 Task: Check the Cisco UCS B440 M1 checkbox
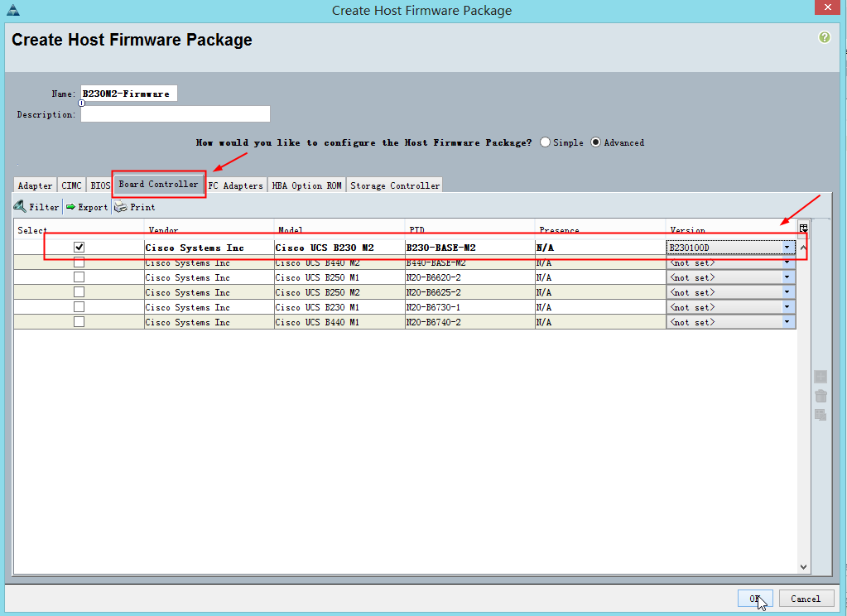(79, 321)
